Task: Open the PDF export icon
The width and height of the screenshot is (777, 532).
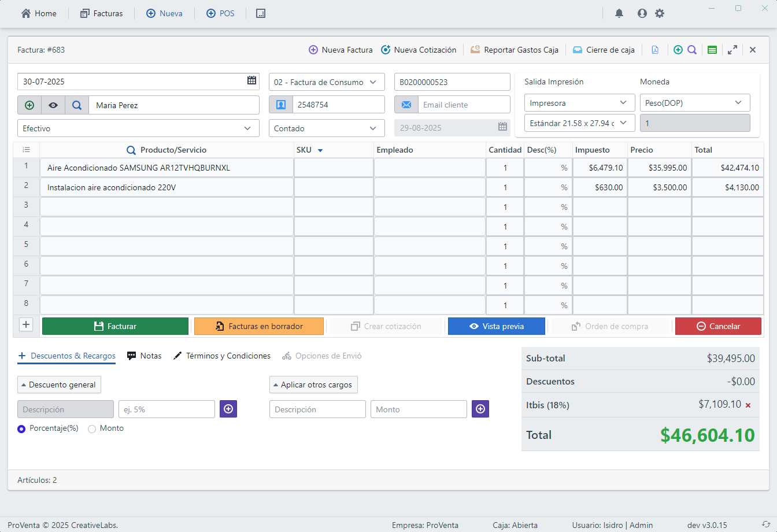Action: [655, 50]
